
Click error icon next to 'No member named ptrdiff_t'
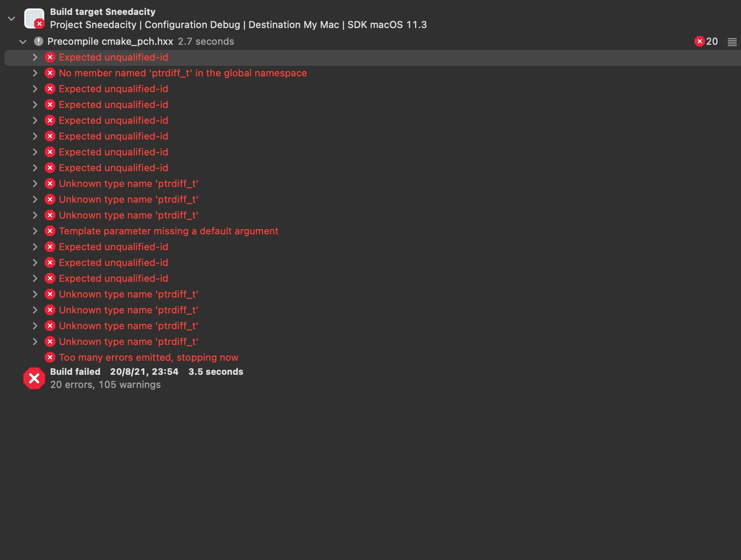tap(50, 73)
